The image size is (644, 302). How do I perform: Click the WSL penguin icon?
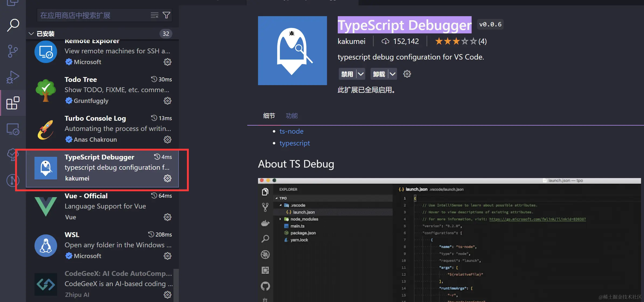click(46, 246)
